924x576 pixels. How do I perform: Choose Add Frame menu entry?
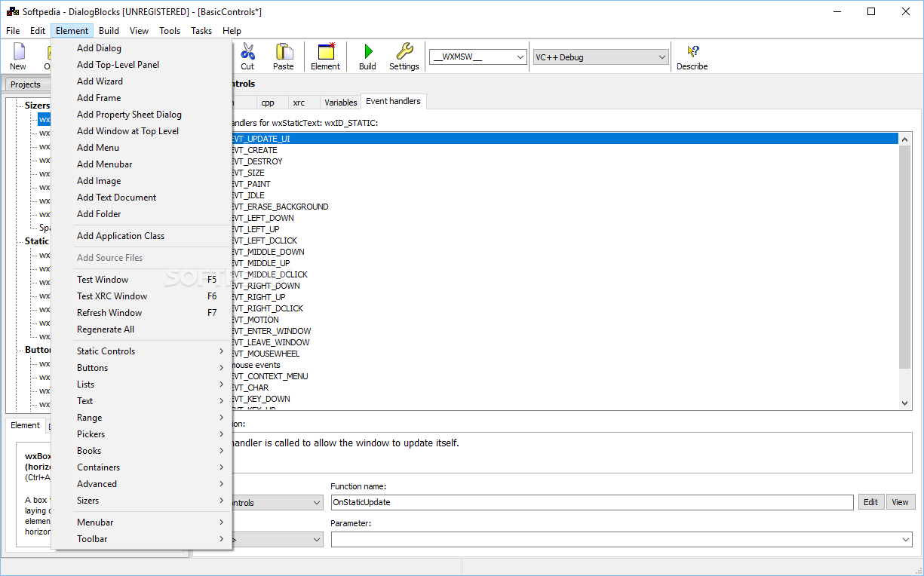(142, 98)
